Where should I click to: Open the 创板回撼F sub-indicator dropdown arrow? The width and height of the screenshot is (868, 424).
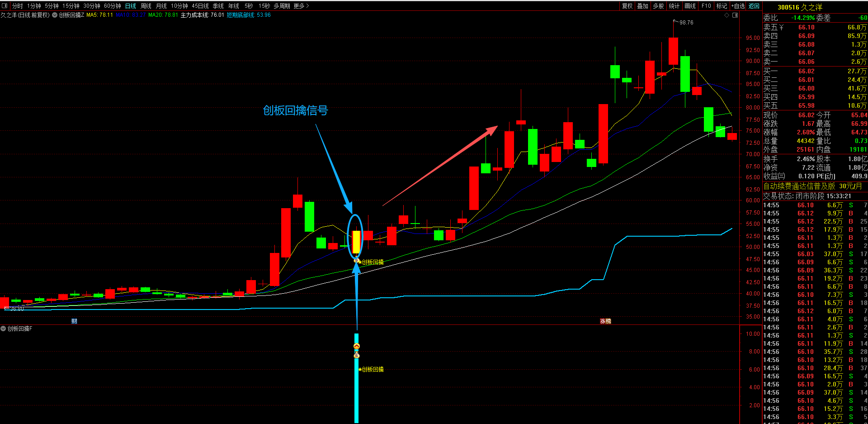tap(3, 329)
